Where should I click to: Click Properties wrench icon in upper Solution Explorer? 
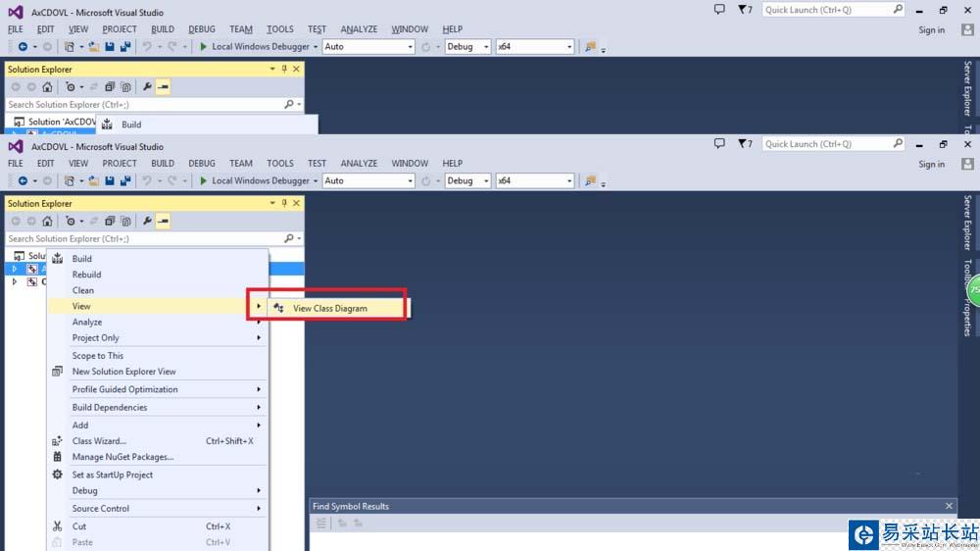(147, 87)
